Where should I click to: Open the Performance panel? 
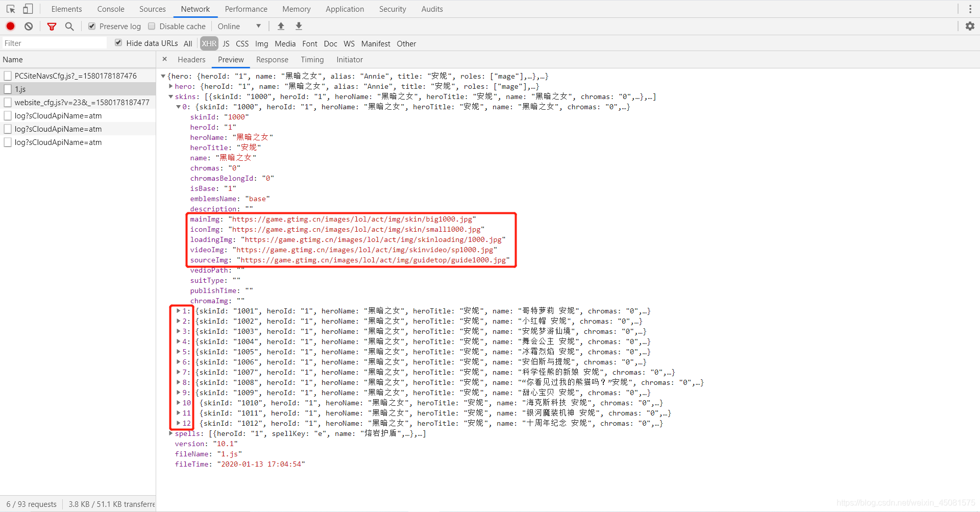click(x=246, y=9)
